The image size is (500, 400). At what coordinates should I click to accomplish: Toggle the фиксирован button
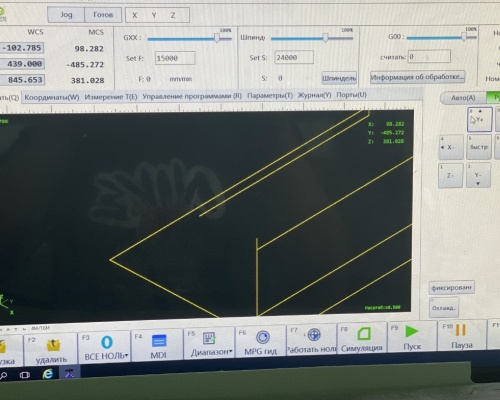pyautogui.click(x=452, y=288)
